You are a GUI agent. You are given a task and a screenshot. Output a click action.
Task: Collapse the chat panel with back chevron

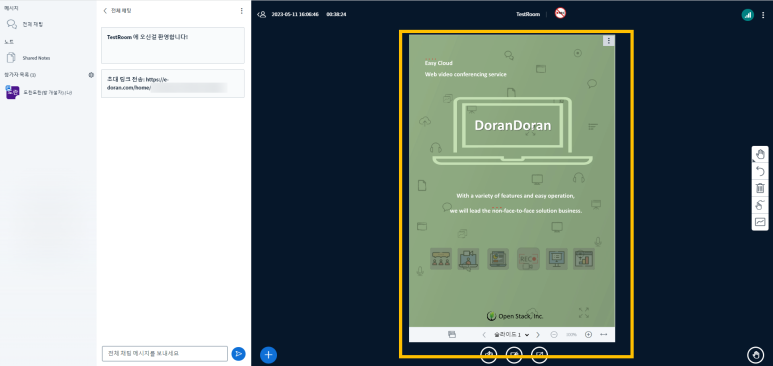[x=105, y=10]
